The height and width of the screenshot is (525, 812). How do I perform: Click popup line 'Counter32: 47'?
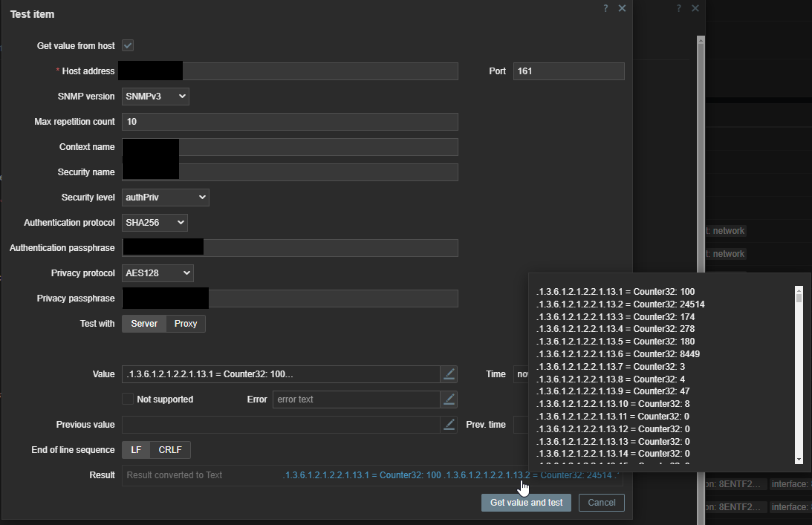click(x=613, y=391)
